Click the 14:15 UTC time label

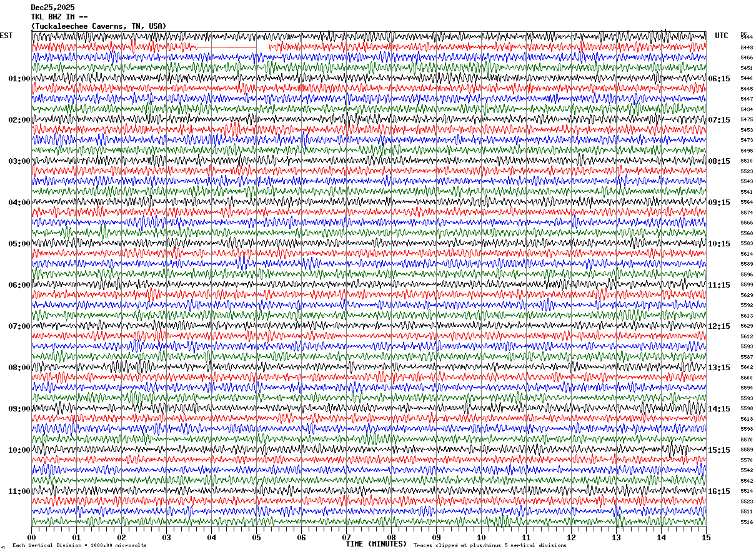point(719,409)
